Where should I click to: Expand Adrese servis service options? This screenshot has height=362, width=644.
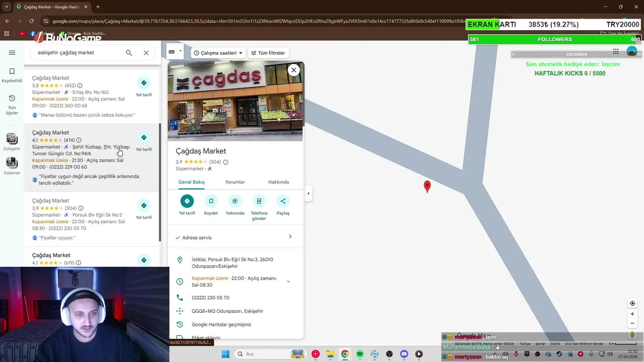pyautogui.click(x=235, y=237)
